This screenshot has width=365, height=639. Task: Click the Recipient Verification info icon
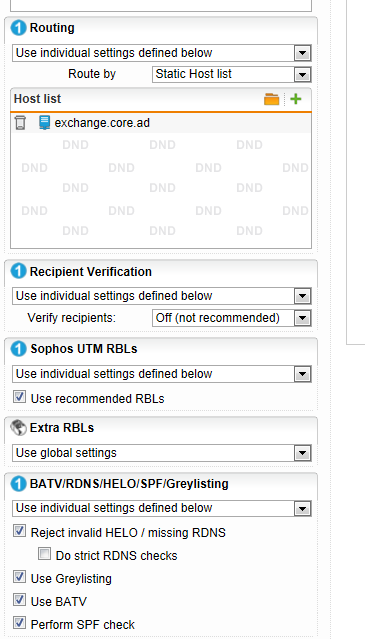pyautogui.click(x=18, y=271)
